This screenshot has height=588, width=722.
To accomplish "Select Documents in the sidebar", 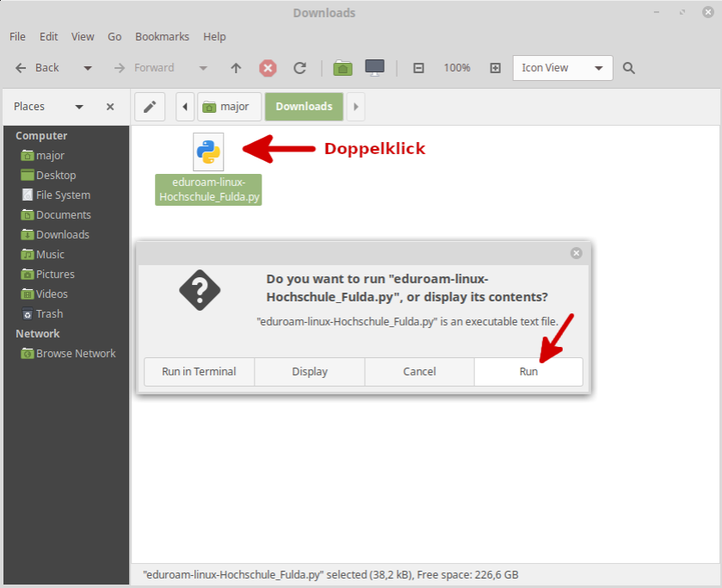I will coord(63,215).
